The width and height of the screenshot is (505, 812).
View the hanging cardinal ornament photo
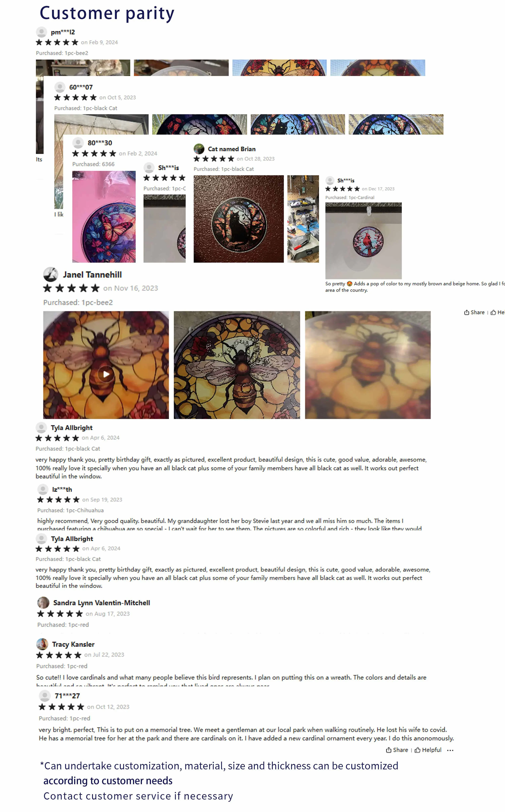click(x=363, y=241)
